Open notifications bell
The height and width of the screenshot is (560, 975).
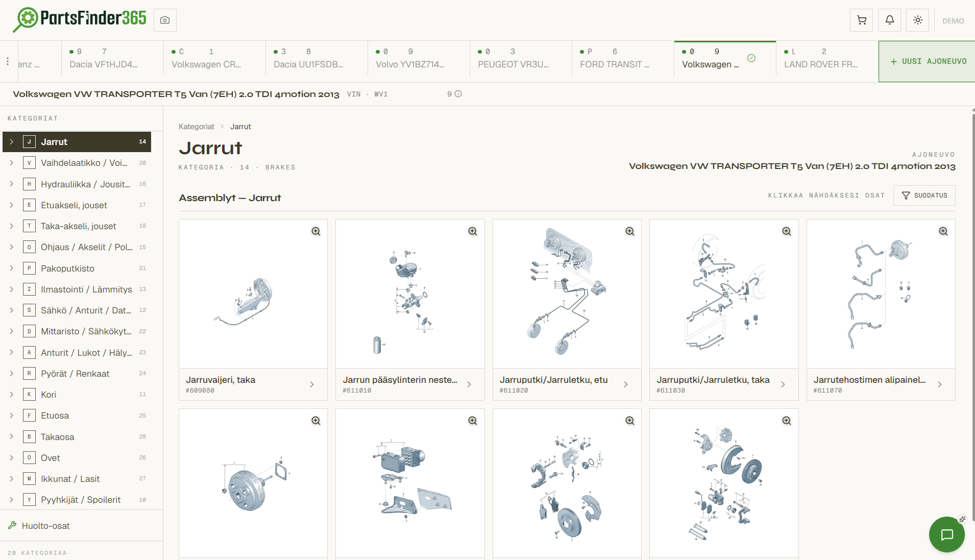890,20
